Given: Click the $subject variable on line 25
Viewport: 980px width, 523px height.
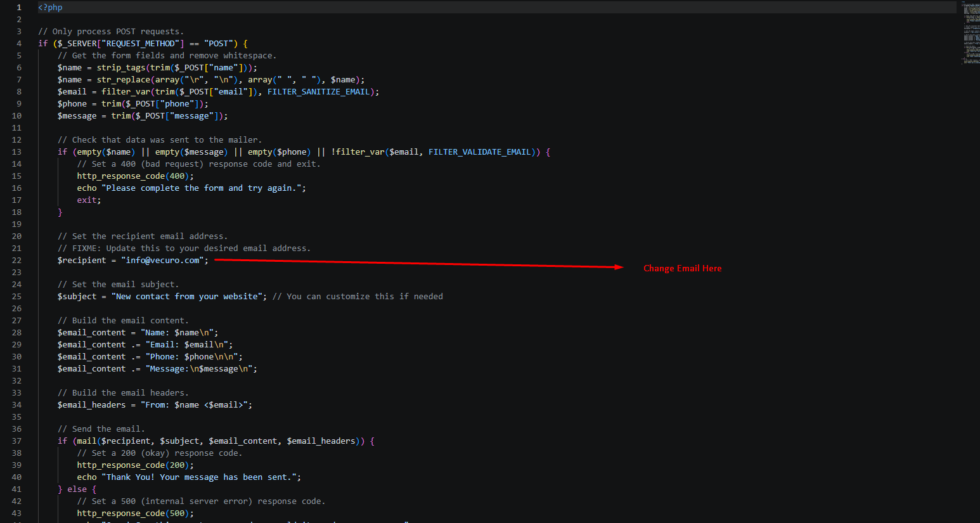Looking at the screenshot, I should point(77,297).
